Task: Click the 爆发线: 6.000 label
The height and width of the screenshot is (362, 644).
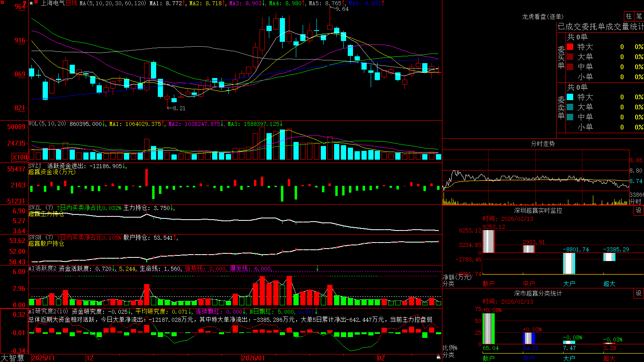Action: click(250, 268)
